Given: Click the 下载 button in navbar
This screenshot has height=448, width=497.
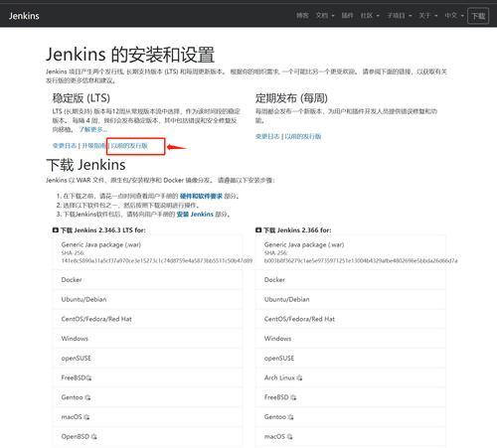Looking at the screenshot, I should click(478, 16).
